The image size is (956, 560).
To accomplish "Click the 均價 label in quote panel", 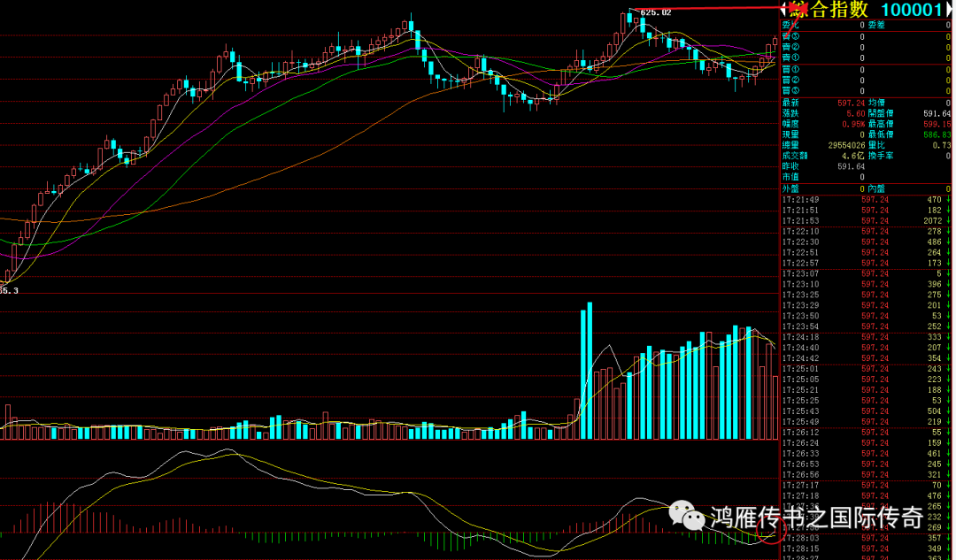I will pos(876,103).
